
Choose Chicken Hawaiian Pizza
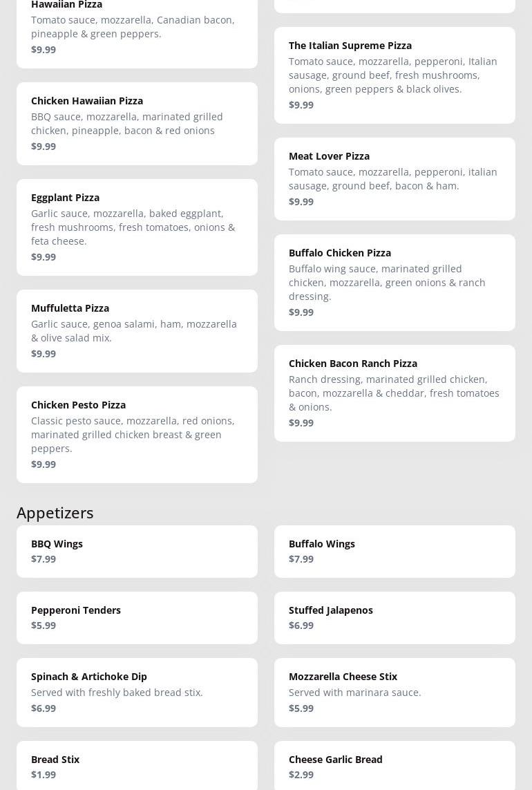point(137,123)
